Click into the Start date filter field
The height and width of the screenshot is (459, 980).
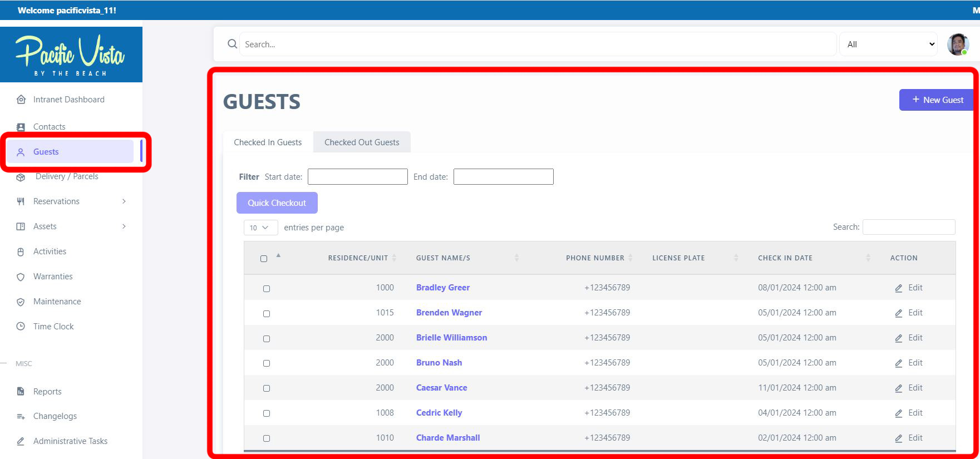[357, 177]
